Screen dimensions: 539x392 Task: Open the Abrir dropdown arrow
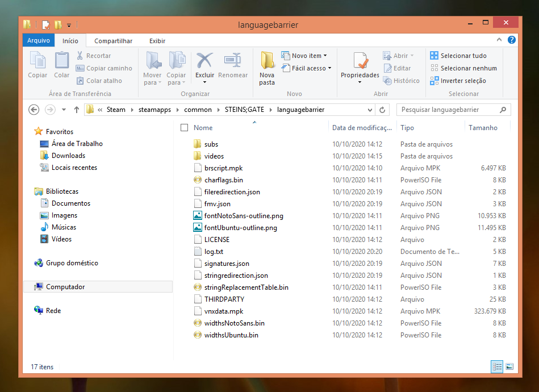tap(412, 56)
